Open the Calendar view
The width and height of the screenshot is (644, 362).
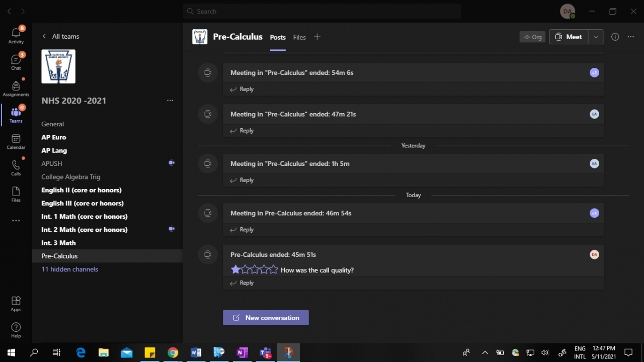click(x=16, y=141)
